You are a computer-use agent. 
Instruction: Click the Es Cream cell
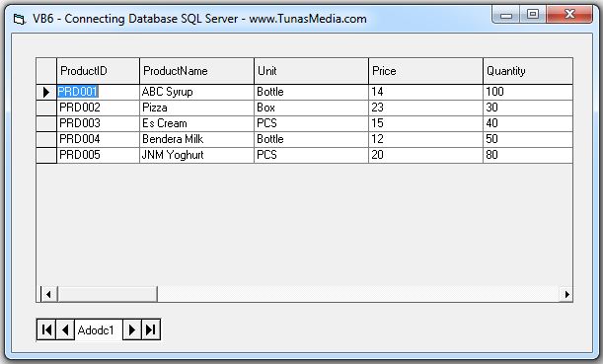(197, 123)
